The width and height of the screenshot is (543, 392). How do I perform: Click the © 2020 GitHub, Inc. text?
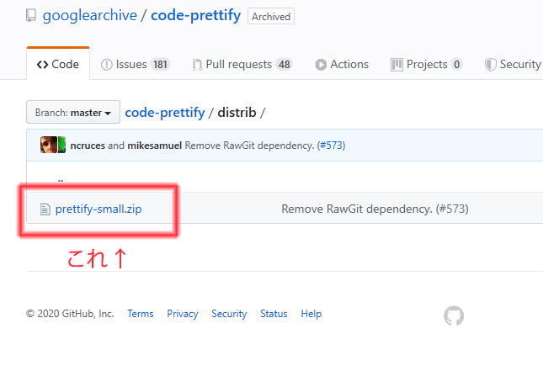[70, 314]
